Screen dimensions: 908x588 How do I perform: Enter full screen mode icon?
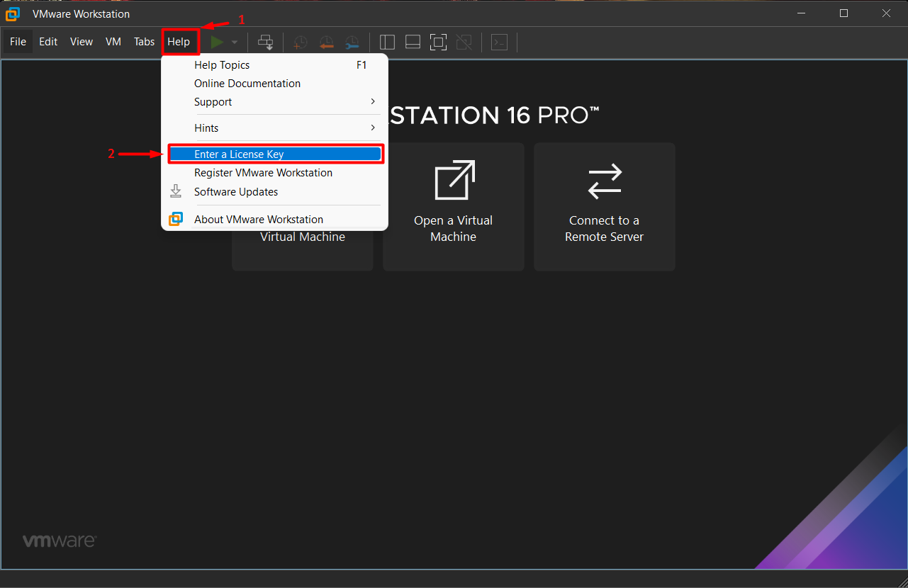[439, 43]
